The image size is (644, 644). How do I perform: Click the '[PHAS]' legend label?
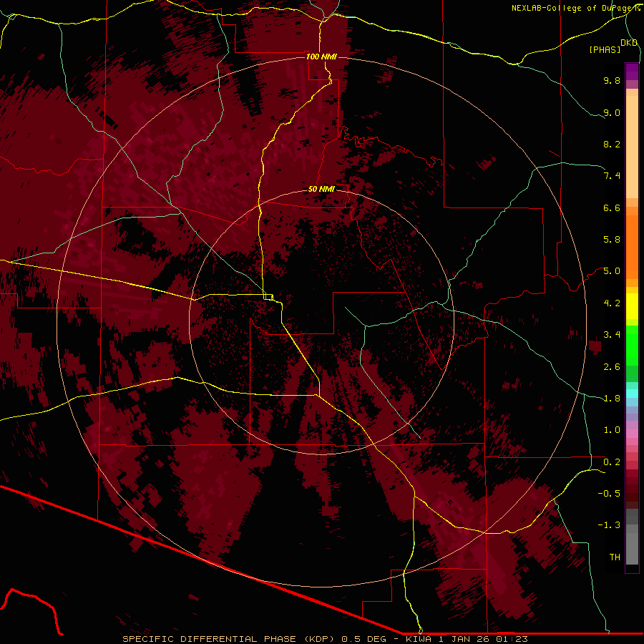(x=605, y=50)
